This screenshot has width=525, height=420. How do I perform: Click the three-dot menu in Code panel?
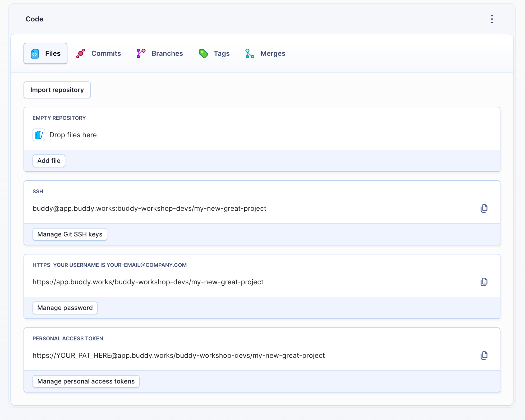492,19
